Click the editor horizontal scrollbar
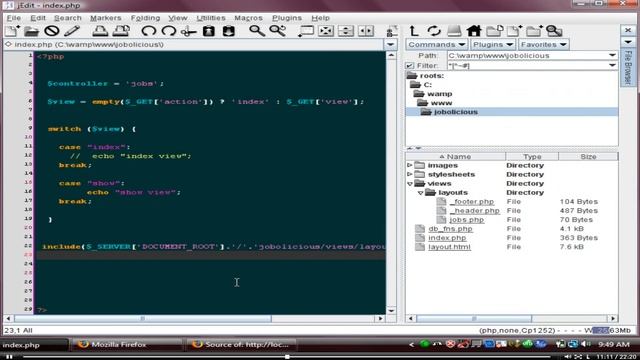 [194, 318]
